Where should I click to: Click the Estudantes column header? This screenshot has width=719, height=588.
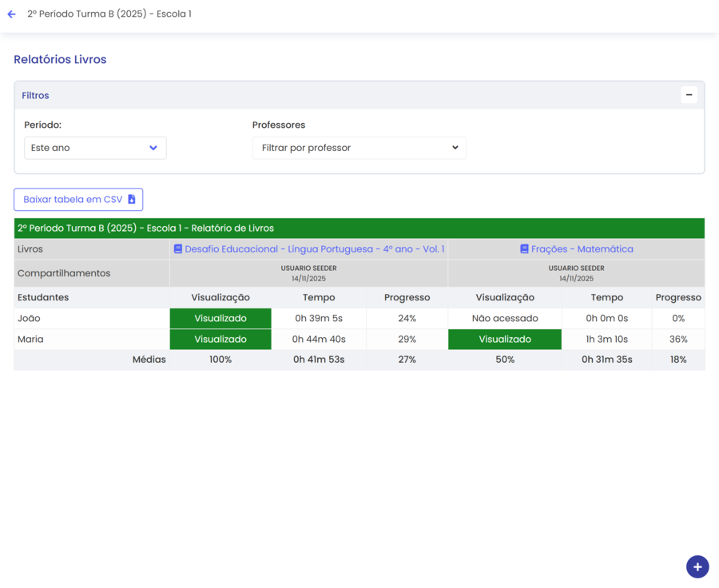click(x=43, y=297)
